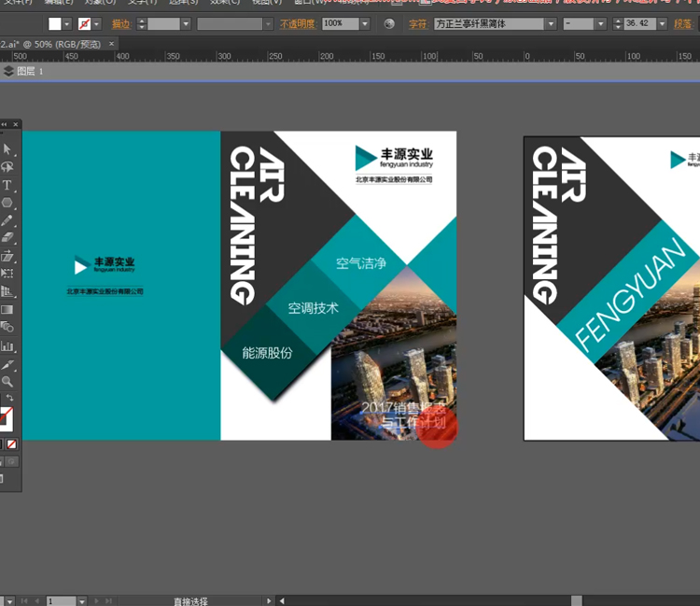The height and width of the screenshot is (606, 700).
Task: Click the Layer 1 layers icon
Action: (8, 71)
